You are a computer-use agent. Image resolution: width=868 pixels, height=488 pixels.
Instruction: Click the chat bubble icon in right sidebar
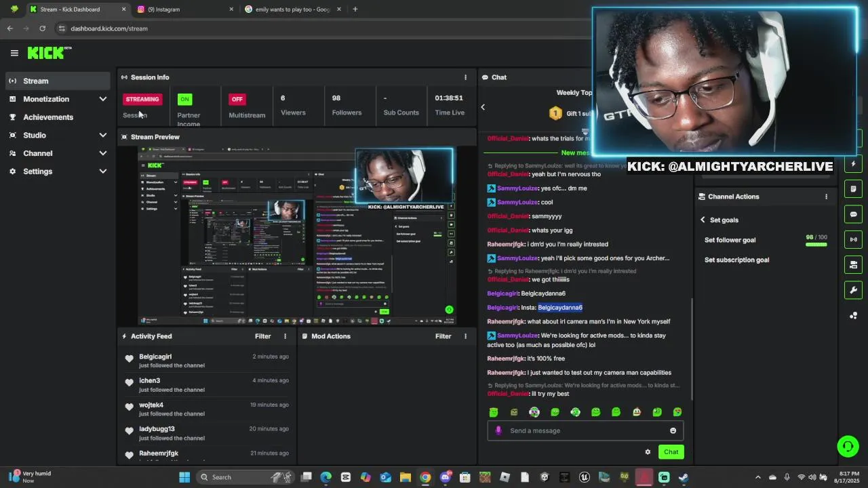854,214
